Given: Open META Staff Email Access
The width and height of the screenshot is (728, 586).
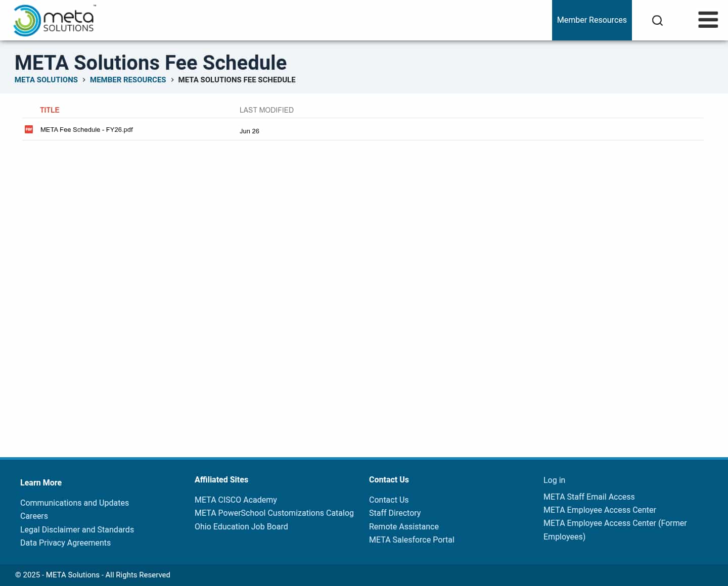Looking at the screenshot, I should pyautogui.click(x=589, y=497).
